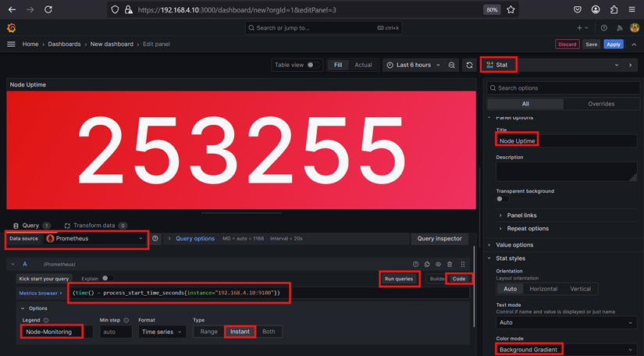Toggle Transparent background switch
Viewport: 644px width, 356px height.
(x=502, y=199)
